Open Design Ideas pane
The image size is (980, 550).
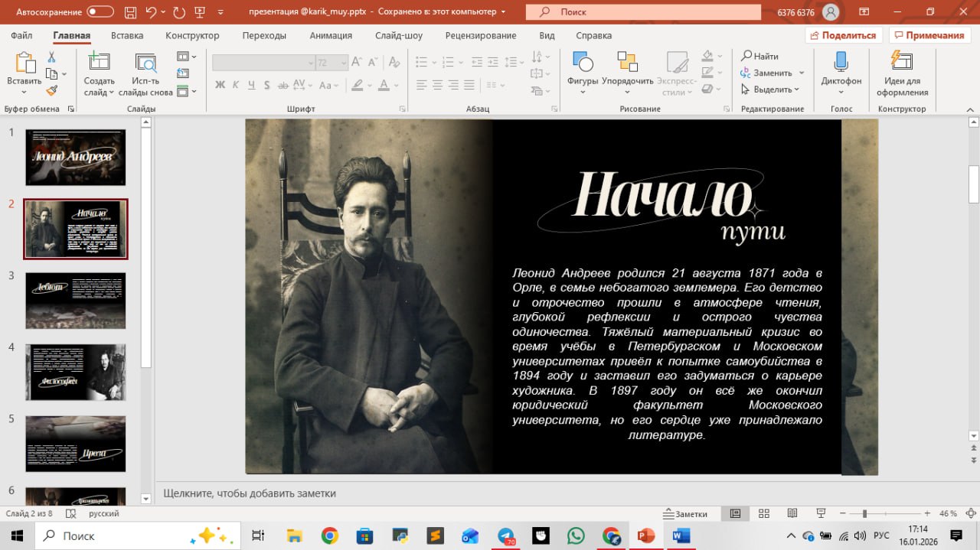tap(902, 74)
